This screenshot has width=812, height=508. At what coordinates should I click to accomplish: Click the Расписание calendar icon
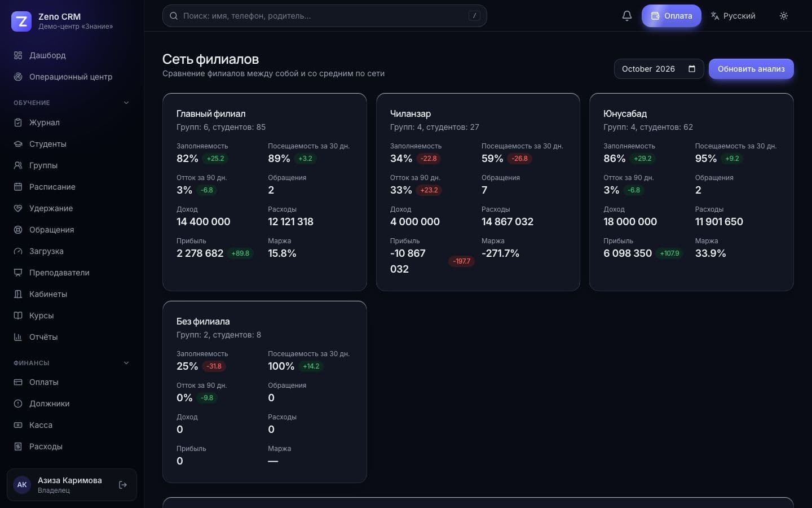tap(18, 187)
